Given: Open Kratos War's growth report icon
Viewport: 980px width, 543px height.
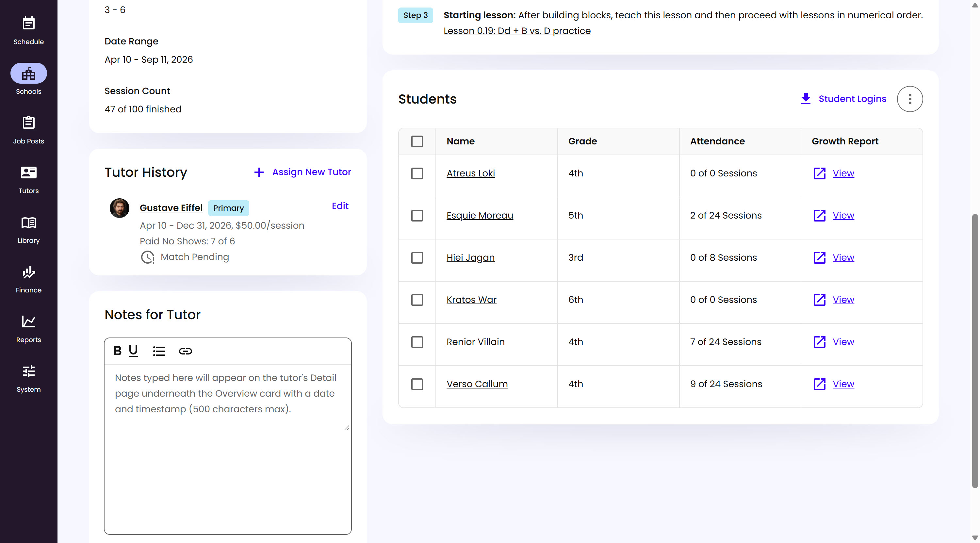Looking at the screenshot, I should point(819,300).
